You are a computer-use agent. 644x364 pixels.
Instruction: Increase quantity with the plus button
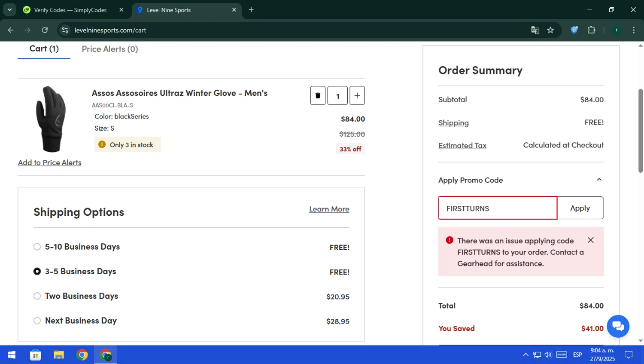click(357, 95)
